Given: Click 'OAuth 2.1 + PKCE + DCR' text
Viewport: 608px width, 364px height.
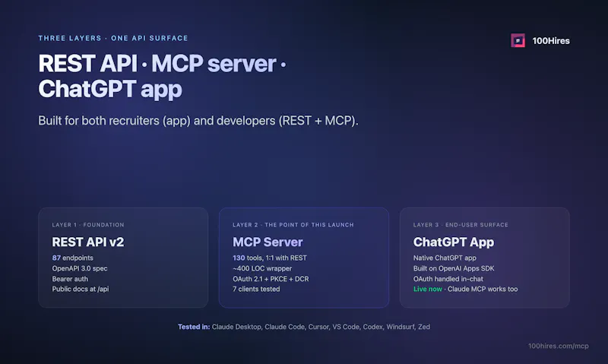Looking at the screenshot, I should point(271,279).
